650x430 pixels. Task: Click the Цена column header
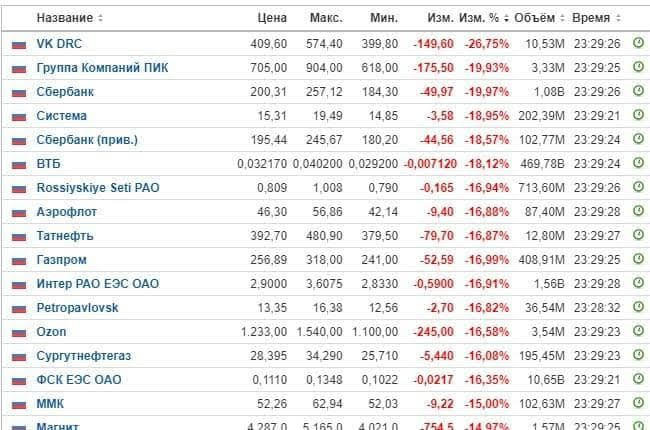pos(271,18)
